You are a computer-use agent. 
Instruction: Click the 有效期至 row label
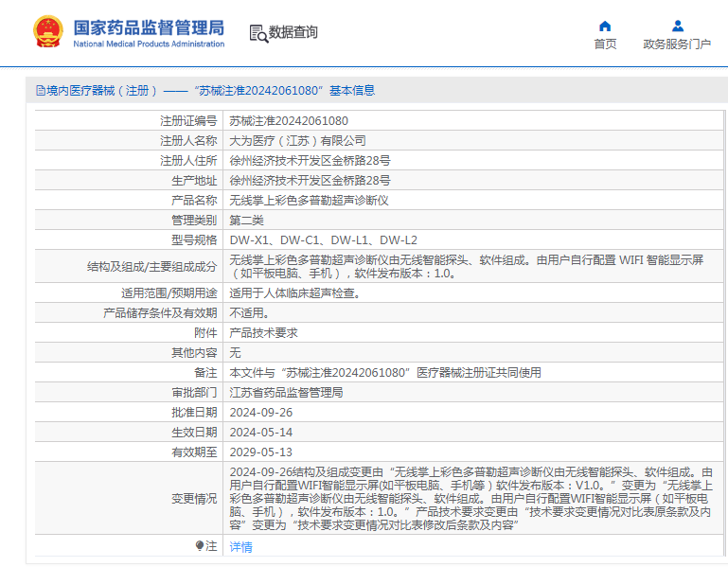tap(194, 452)
